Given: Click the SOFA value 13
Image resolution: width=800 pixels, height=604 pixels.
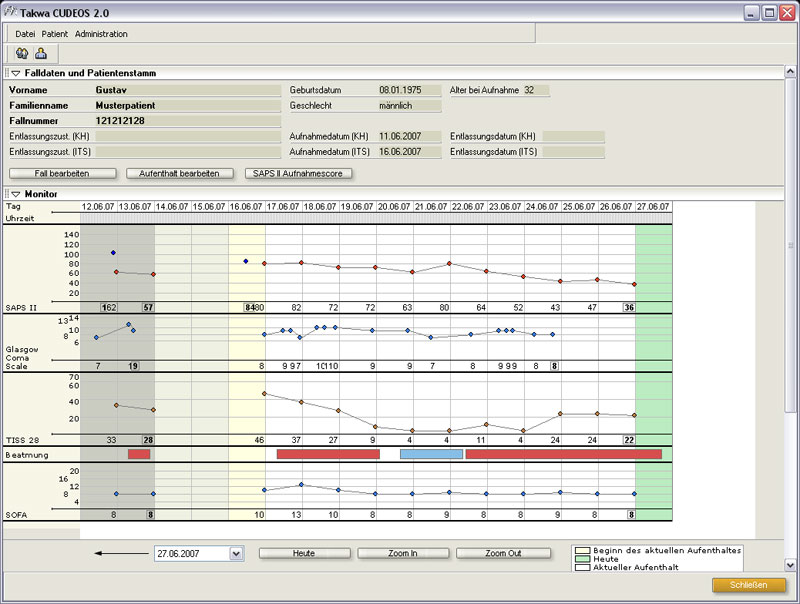Looking at the screenshot, I should (x=296, y=515).
